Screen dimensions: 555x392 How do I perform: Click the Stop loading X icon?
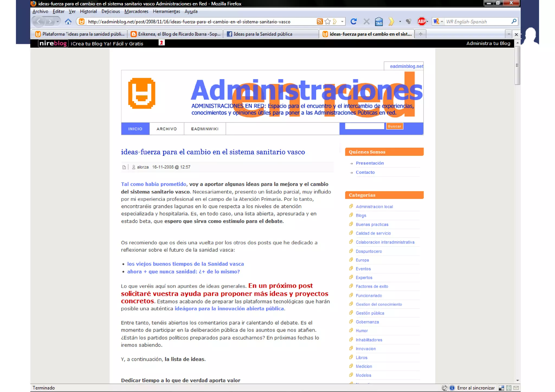(x=366, y=21)
